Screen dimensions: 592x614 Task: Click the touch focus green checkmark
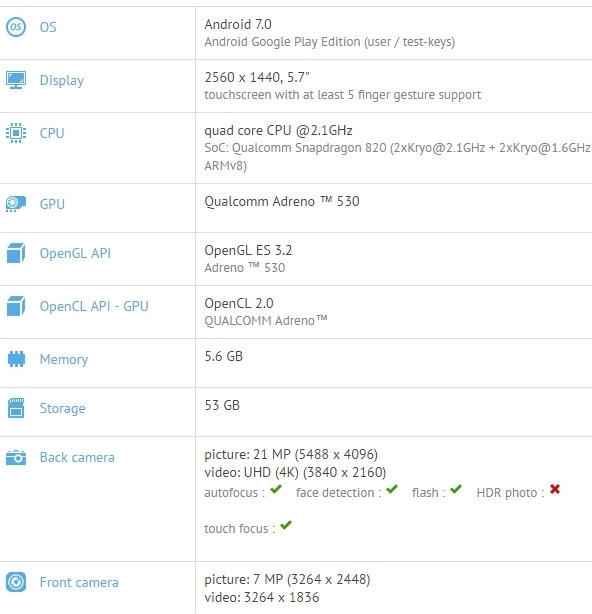coord(286,525)
